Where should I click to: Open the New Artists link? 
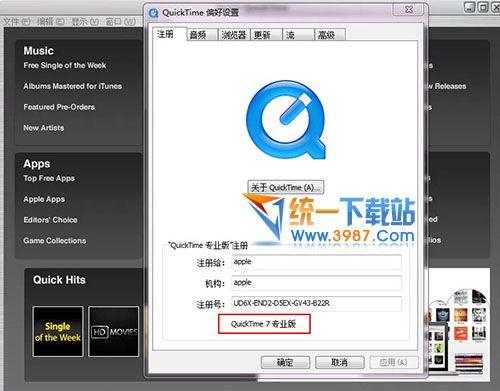pos(44,128)
